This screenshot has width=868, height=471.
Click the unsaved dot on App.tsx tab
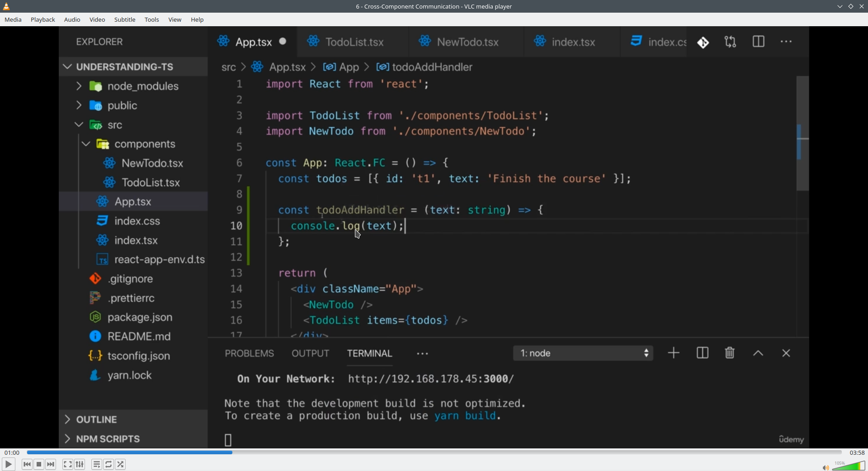pos(283,42)
